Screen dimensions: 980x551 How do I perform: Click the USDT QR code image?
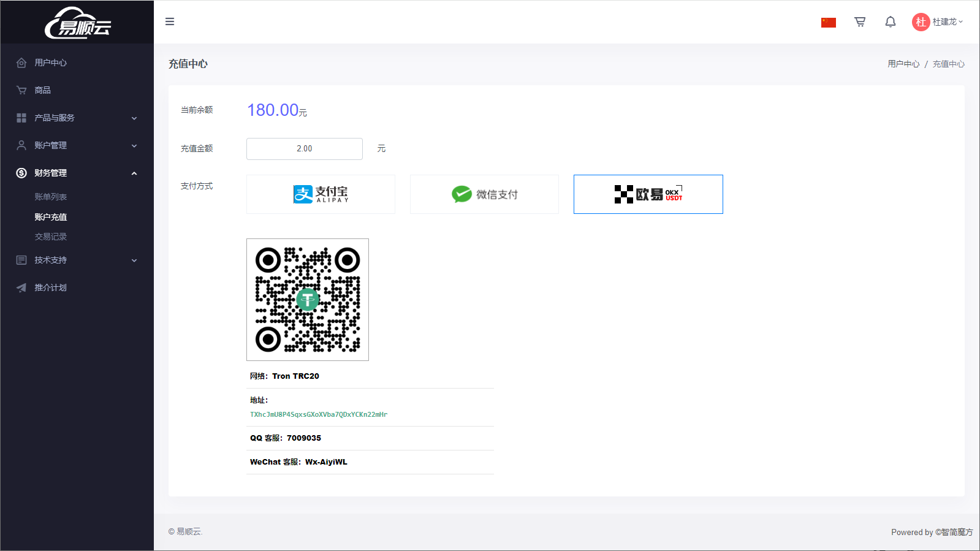308,300
